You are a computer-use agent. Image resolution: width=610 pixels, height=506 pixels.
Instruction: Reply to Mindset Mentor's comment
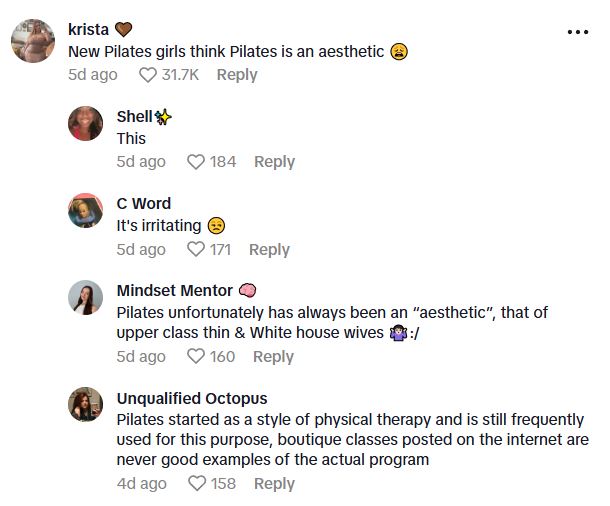273,357
